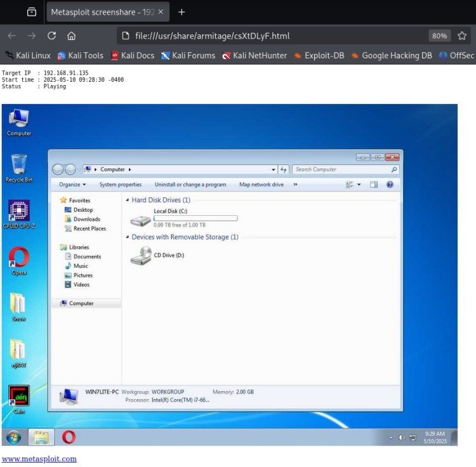Click the Explorer back button
The height and width of the screenshot is (467, 476).
pos(58,169)
